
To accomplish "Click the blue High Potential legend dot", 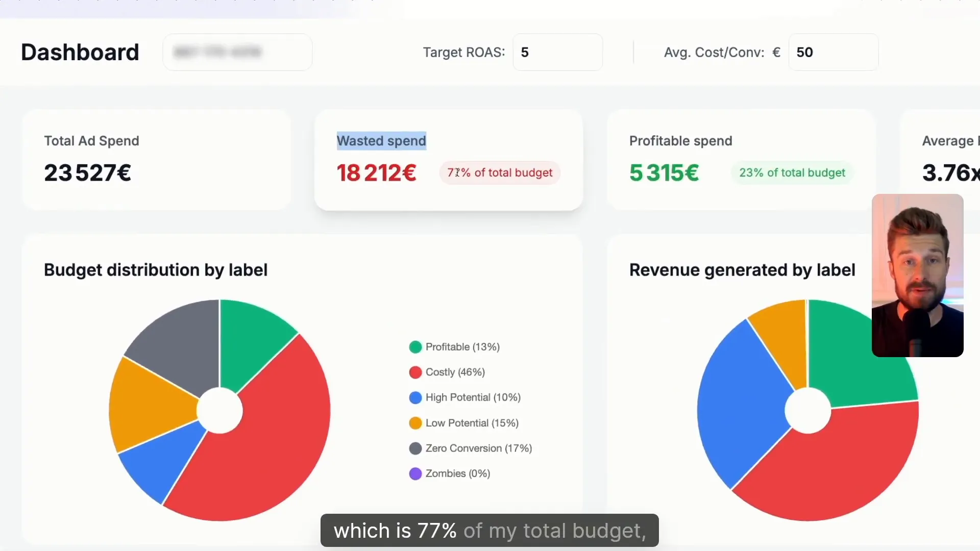I will point(415,397).
